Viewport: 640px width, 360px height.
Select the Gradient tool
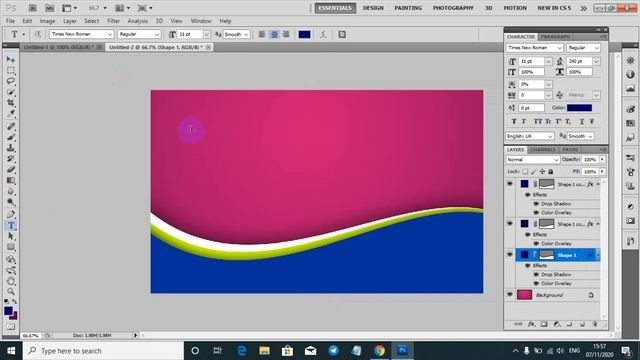pos(11,180)
